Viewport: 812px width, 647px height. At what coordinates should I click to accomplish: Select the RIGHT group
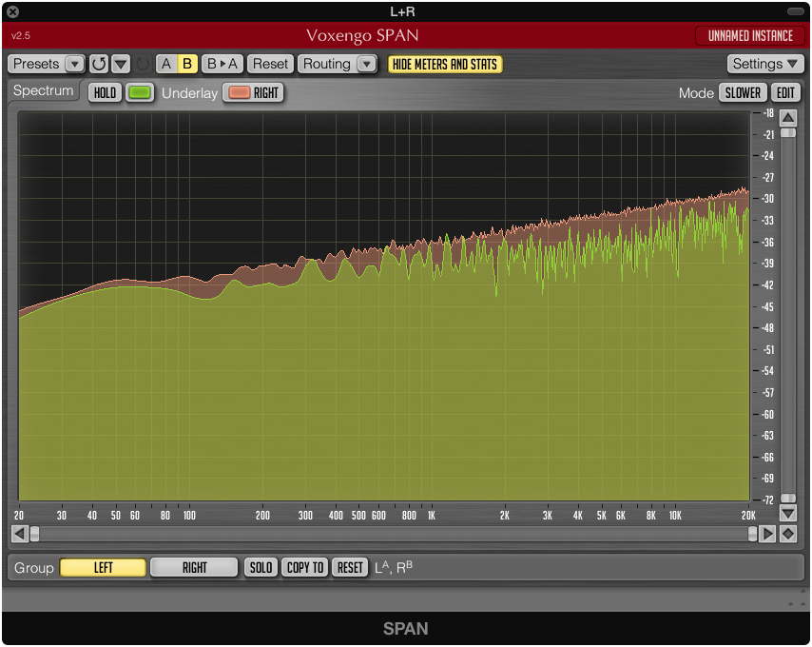[194, 568]
